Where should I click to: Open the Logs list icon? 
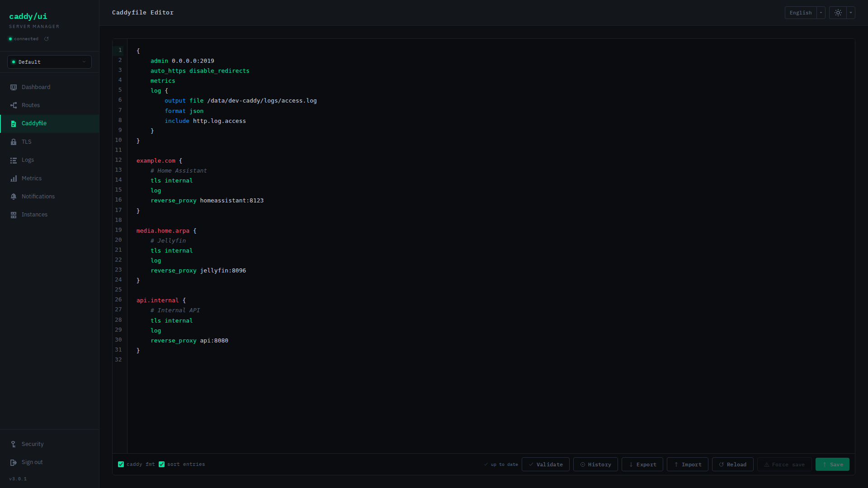coord(14,160)
